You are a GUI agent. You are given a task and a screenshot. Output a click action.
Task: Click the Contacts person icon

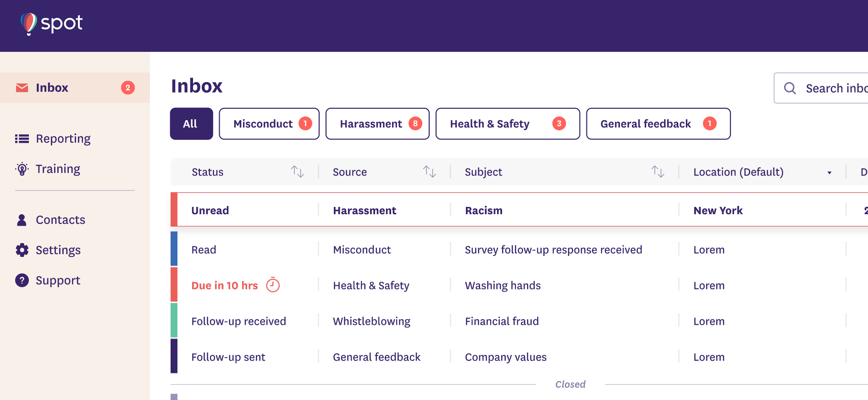[x=22, y=220]
